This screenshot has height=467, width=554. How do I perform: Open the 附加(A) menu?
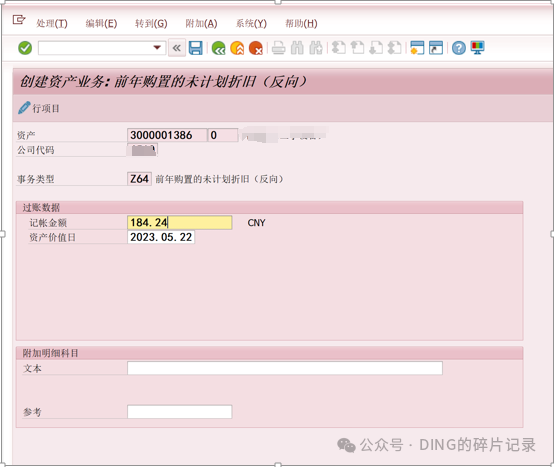201,23
